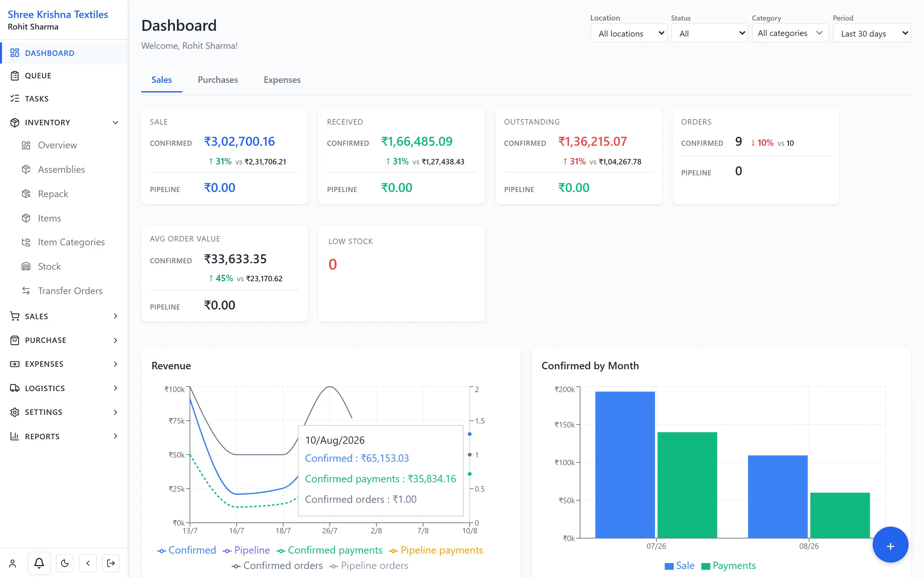Open the Tasks menu item

(64, 98)
